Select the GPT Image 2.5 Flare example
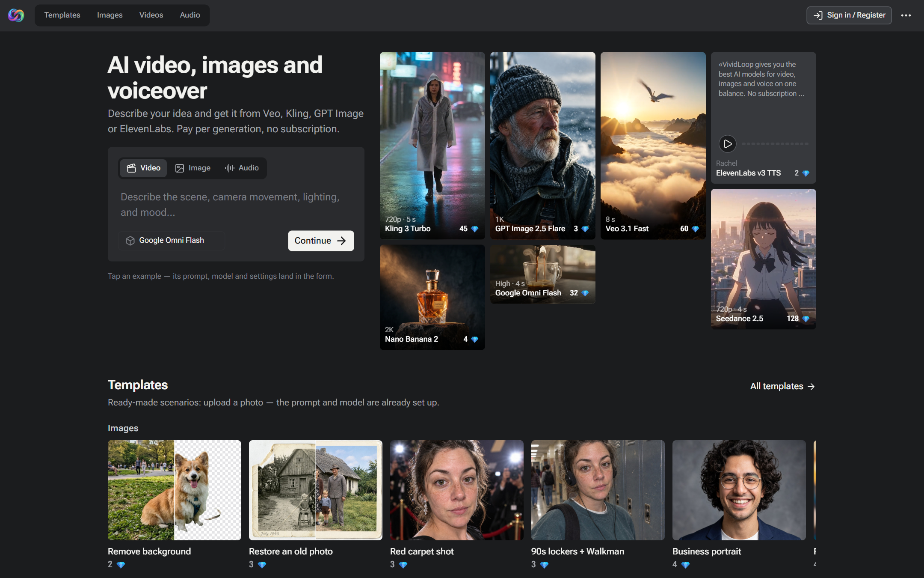 (542, 146)
